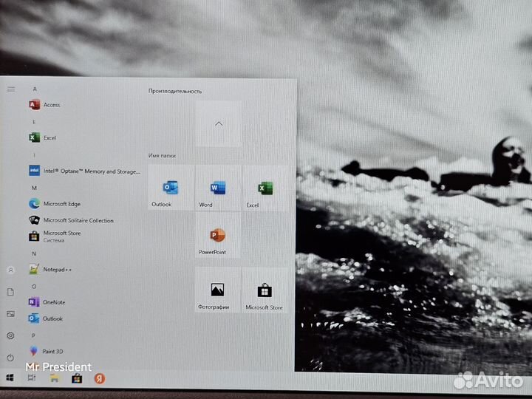
Task: Expand the Start menu hamburger button
Action: 11,89
